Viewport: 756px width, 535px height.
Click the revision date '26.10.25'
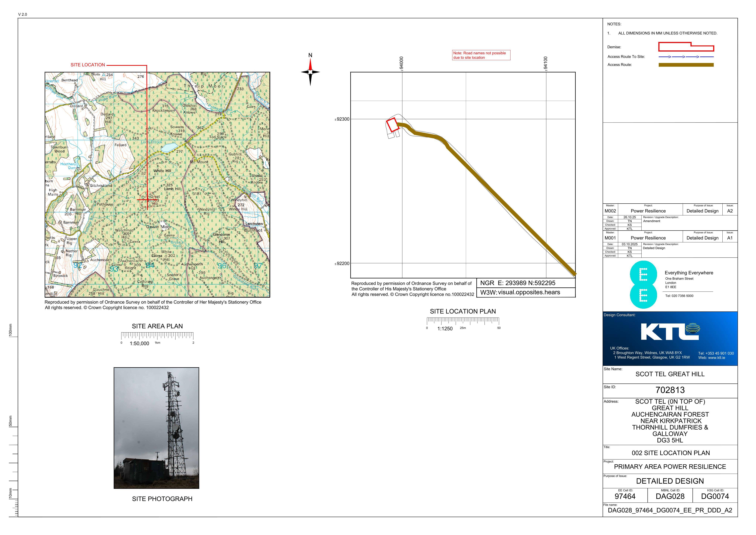tap(630, 218)
